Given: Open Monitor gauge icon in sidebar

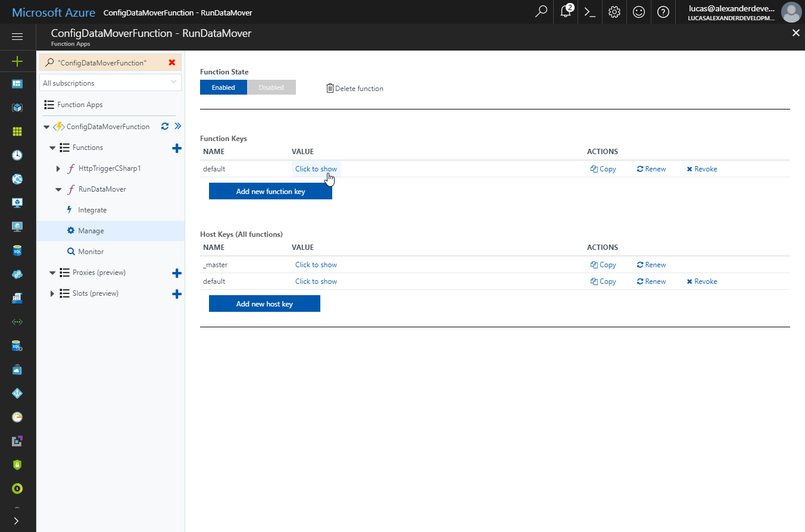Looking at the screenshot, I should 17,417.
